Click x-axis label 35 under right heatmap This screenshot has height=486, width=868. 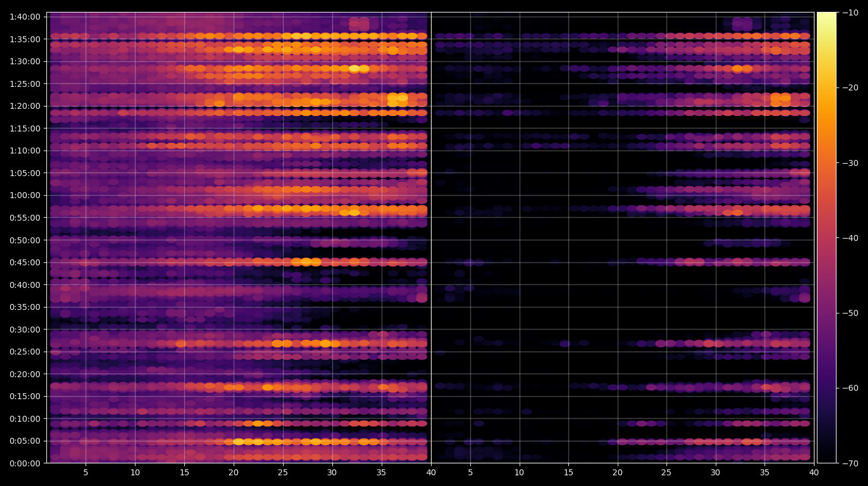point(765,473)
